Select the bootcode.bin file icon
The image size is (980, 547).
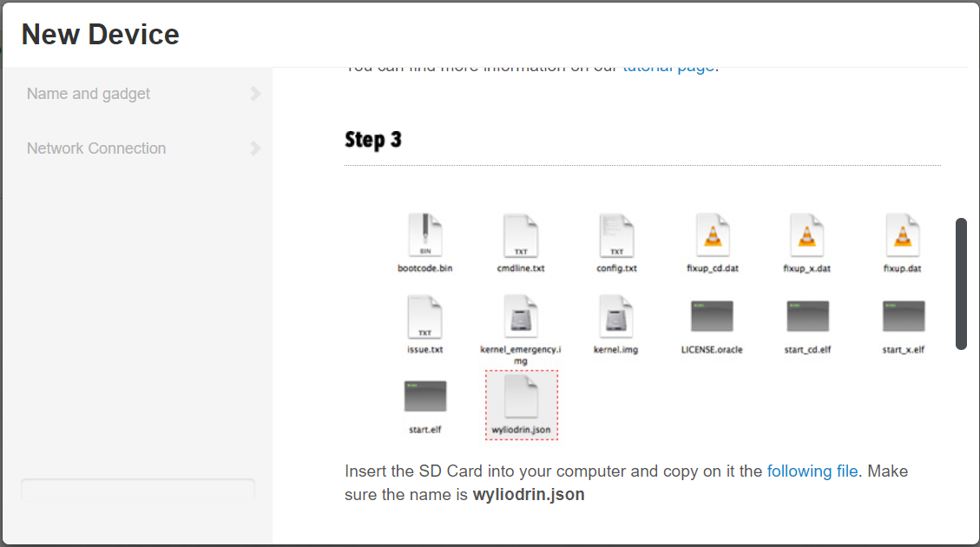[424, 234]
